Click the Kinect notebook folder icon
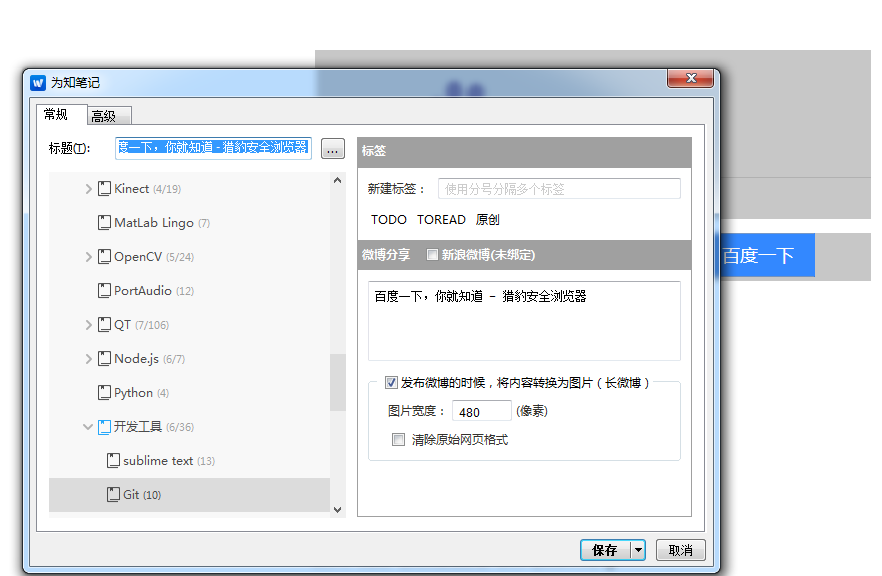The height and width of the screenshot is (576, 882). pos(104,189)
